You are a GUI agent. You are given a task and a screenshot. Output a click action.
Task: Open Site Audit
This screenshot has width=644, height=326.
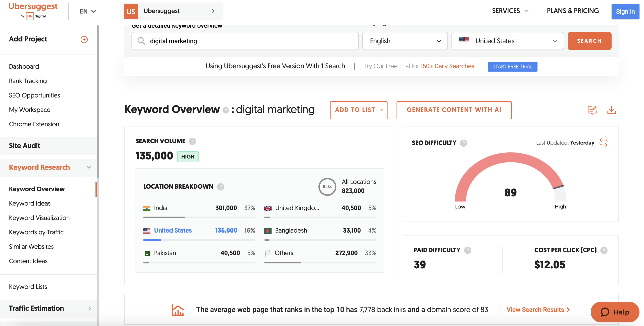[25, 146]
